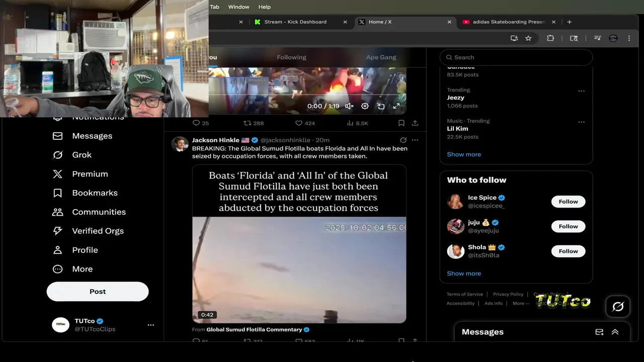Image resolution: width=644 pixels, height=362 pixels.
Task: Open Terms of Service link
Action: (x=465, y=294)
